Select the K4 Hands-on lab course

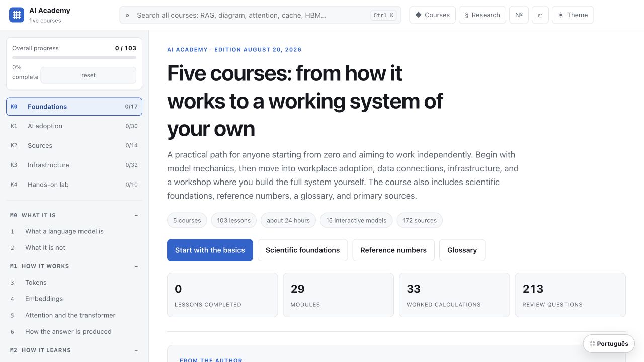74,185
